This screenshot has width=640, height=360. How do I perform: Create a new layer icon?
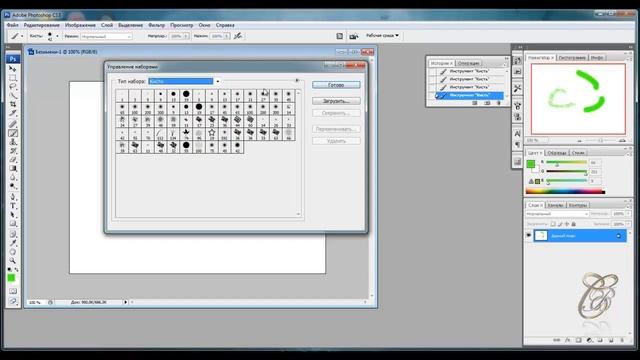click(611, 340)
